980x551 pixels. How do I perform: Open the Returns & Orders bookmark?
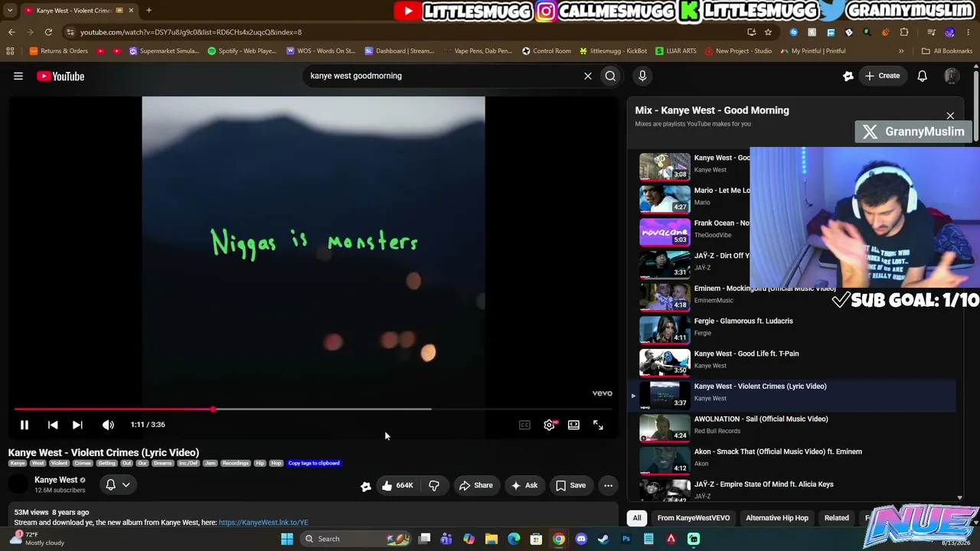coord(59,51)
